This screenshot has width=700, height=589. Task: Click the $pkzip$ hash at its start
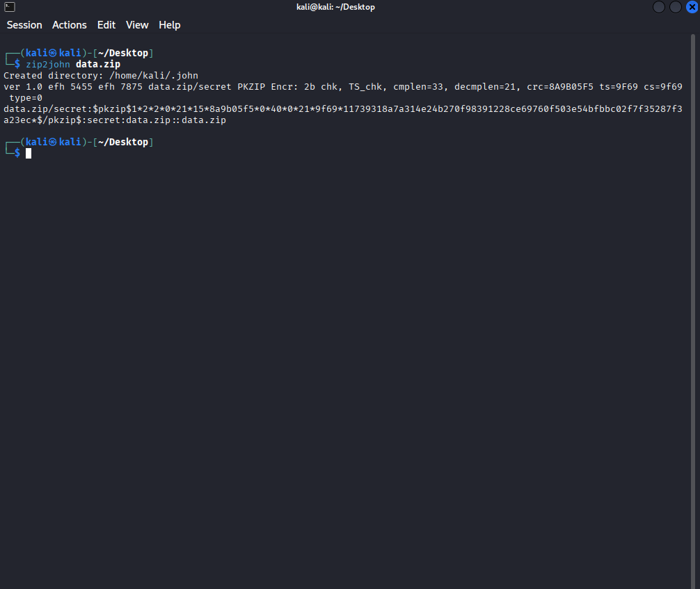click(x=111, y=109)
